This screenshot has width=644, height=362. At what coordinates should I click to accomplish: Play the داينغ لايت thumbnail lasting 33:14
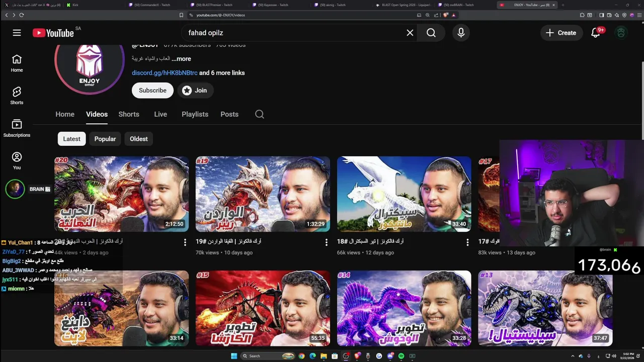121,308
